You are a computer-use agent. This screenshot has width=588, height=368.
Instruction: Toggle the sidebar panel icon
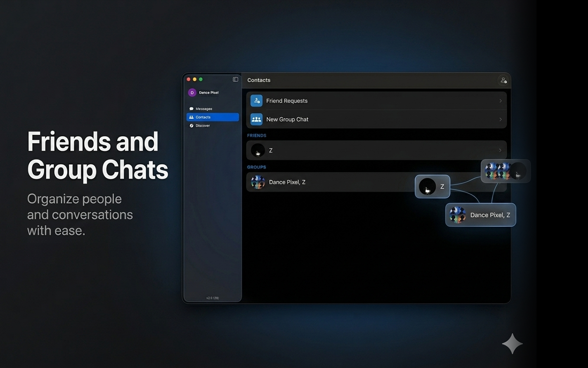point(236,80)
